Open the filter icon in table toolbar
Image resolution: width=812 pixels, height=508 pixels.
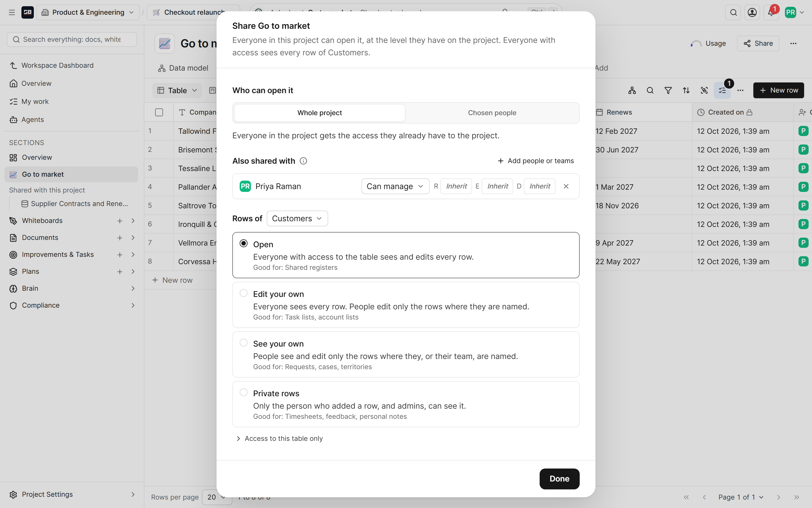(x=668, y=90)
